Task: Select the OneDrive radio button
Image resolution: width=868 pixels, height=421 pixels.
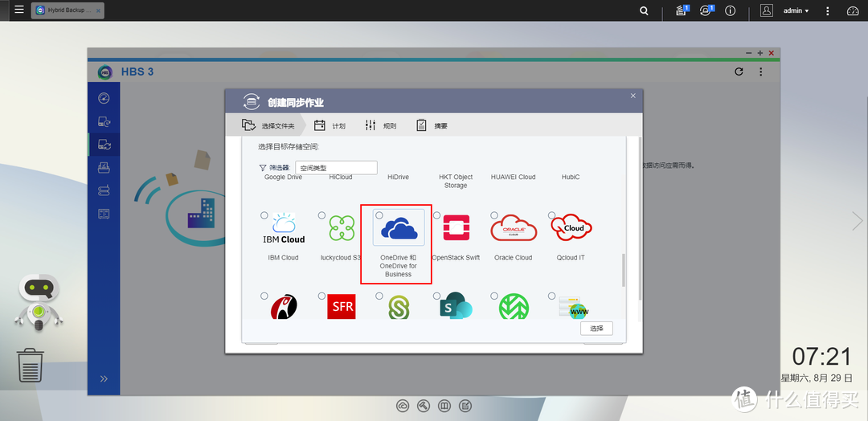Action: point(379,215)
